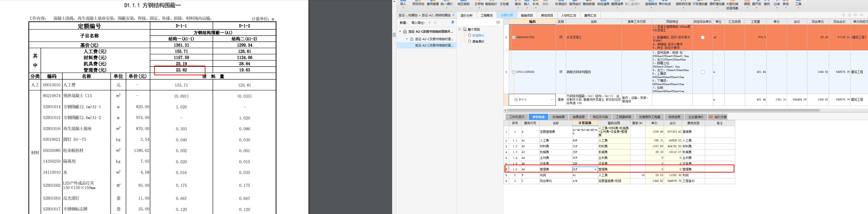Switch to 人材机汇总 tab
868x214 pixels.
pyautogui.click(x=568, y=16)
